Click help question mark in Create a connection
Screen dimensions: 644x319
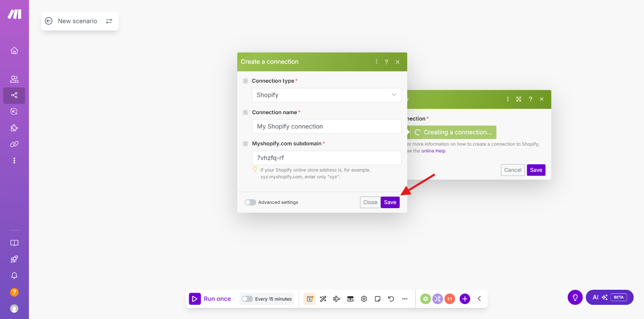click(386, 62)
